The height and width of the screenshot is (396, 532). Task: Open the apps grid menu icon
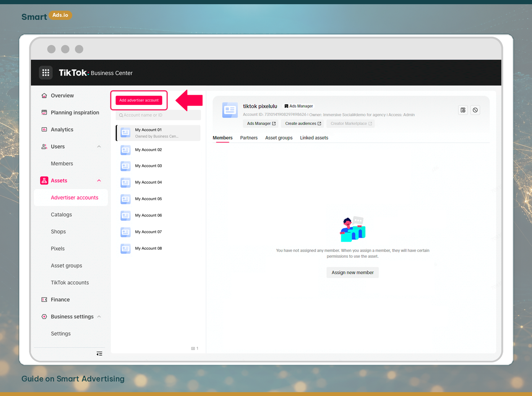(x=46, y=73)
